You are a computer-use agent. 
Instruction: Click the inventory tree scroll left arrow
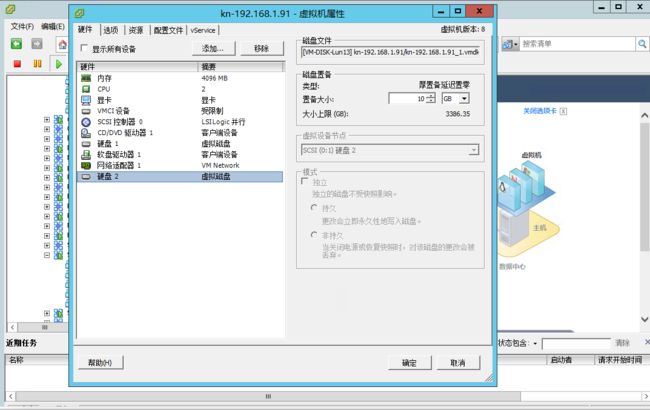pos(12,327)
